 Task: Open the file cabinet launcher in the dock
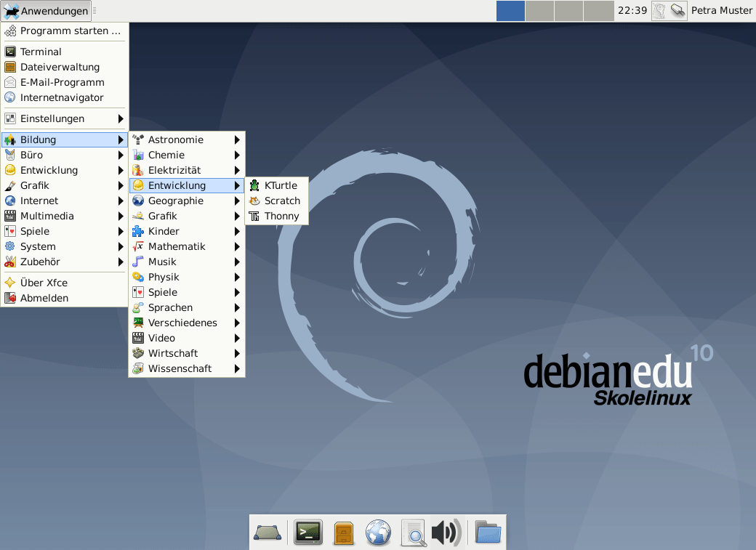click(x=344, y=533)
